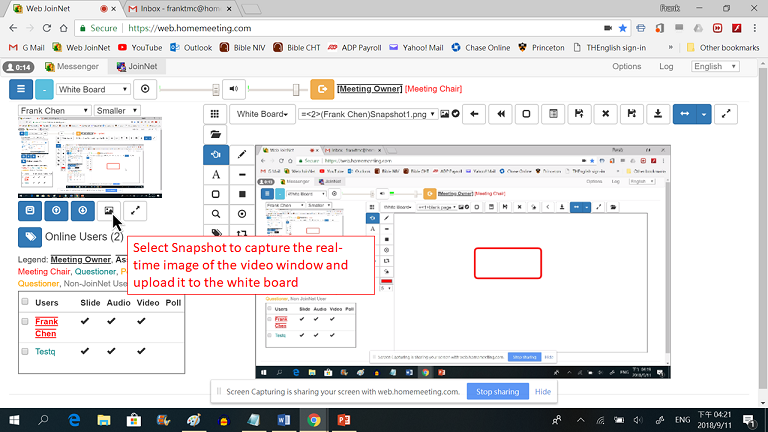
Task: Open the Options menu
Action: (626, 67)
